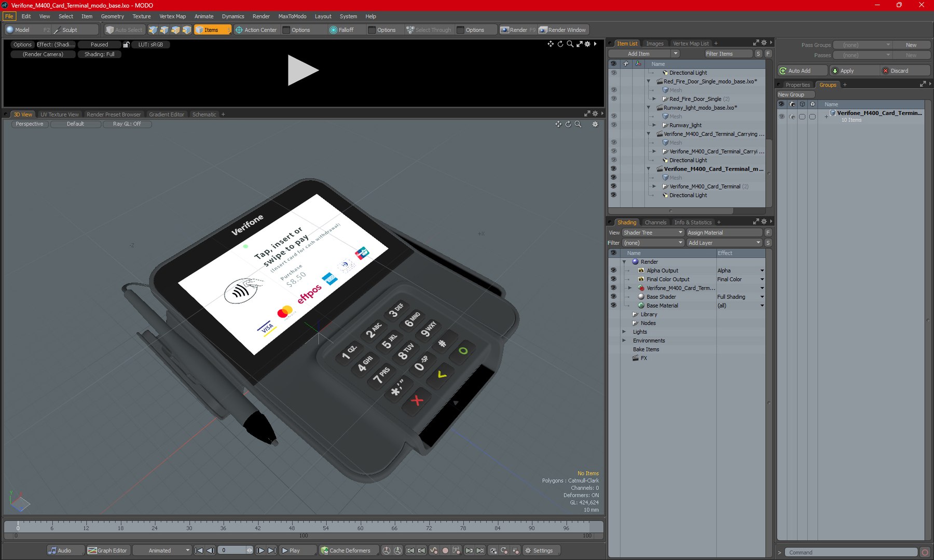Click the Render F9 button

click(x=517, y=30)
